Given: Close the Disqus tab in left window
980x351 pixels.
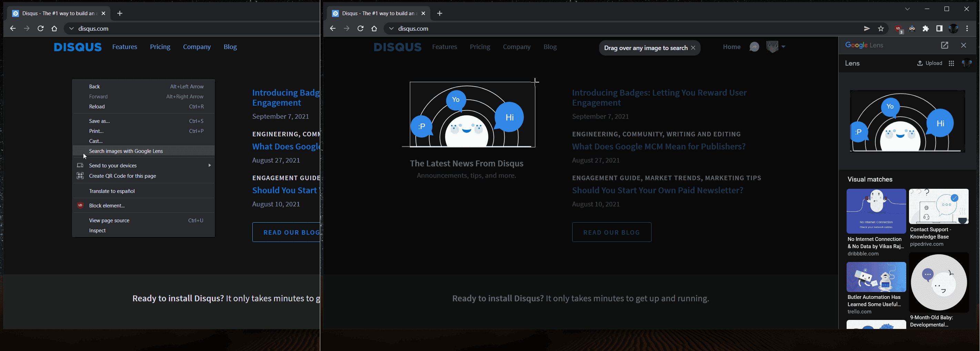Looking at the screenshot, I should coord(103,13).
